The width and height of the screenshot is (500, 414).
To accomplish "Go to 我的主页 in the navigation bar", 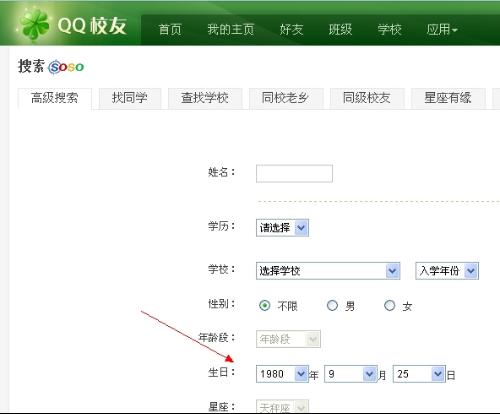I will 231,30.
